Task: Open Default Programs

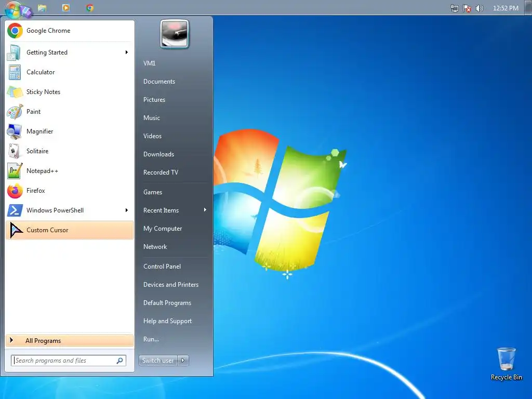Action: click(167, 303)
